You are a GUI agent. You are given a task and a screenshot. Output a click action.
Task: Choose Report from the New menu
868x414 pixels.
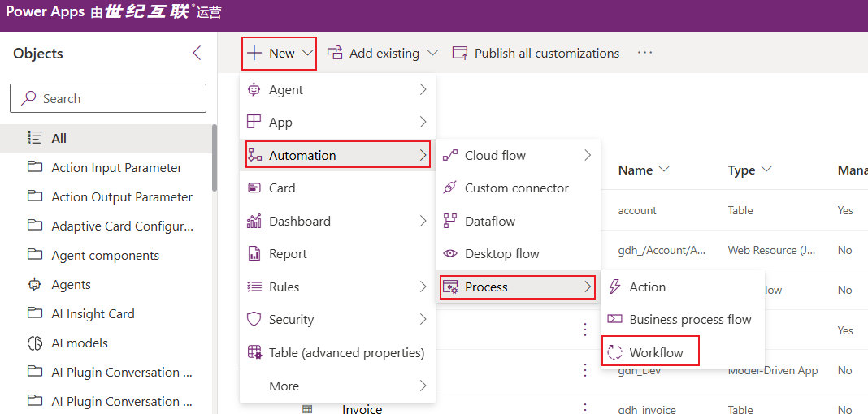click(337, 254)
